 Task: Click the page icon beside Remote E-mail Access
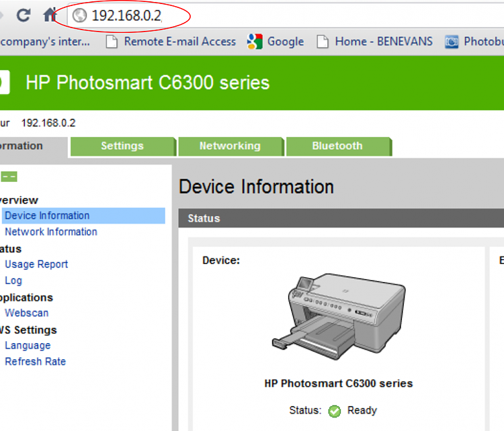click(x=112, y=42)
